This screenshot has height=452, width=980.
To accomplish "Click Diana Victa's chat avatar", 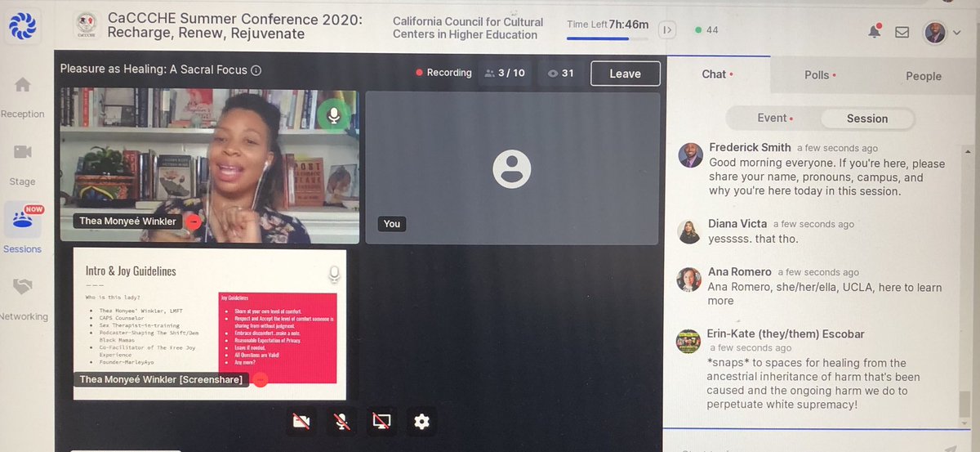I will (x=689, y=231).
